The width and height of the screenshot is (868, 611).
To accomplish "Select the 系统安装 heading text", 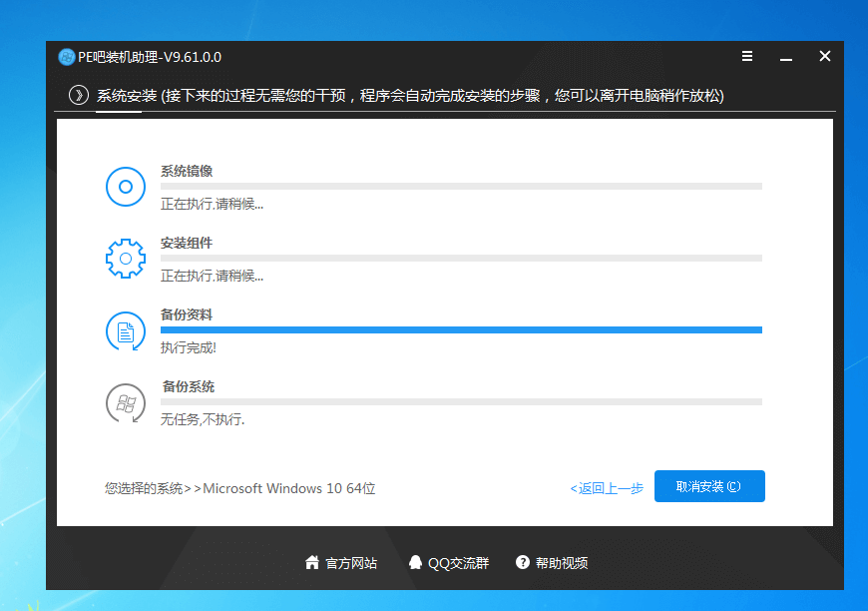I will (127, 96).
